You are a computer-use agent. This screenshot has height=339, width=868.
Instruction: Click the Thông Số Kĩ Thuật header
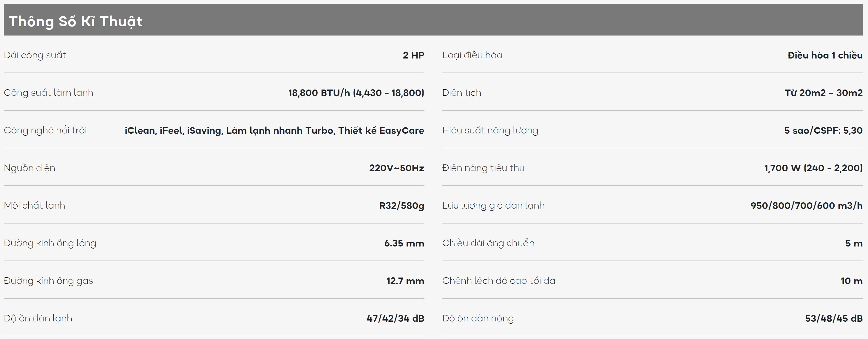click(75, 21)
